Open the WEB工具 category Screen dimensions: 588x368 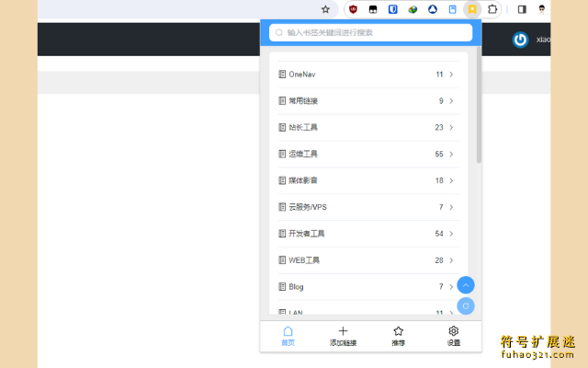368,260
